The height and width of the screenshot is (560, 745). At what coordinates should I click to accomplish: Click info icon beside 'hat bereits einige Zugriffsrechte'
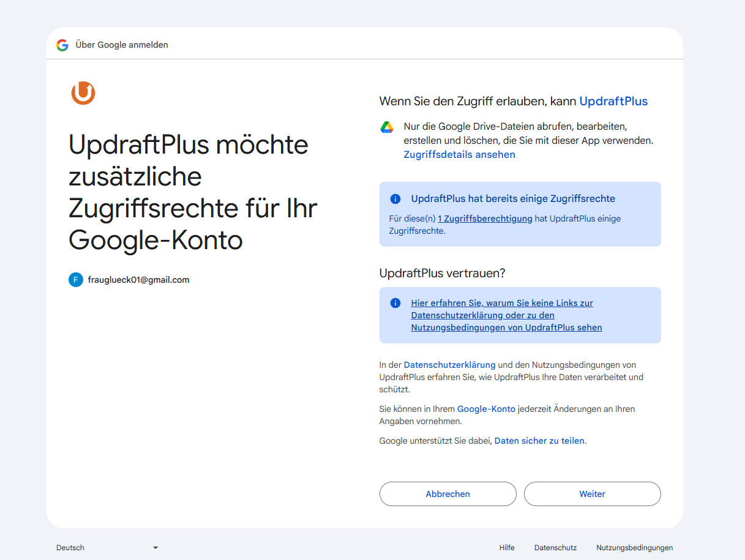(395, 199)
